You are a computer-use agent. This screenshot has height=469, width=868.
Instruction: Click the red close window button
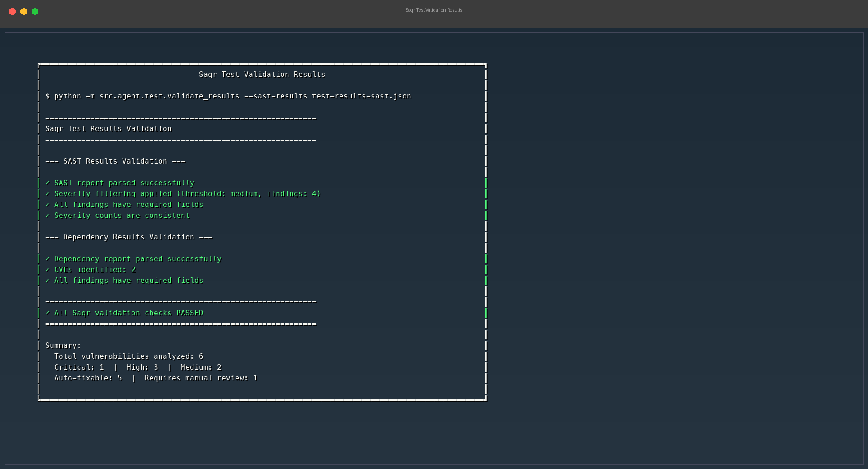[x=12, y=11]
